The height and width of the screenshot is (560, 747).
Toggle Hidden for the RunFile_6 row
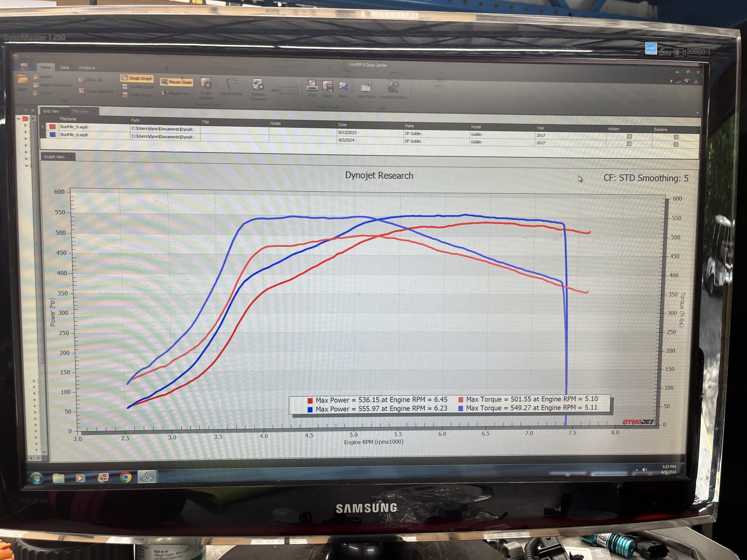coord(629,144)
